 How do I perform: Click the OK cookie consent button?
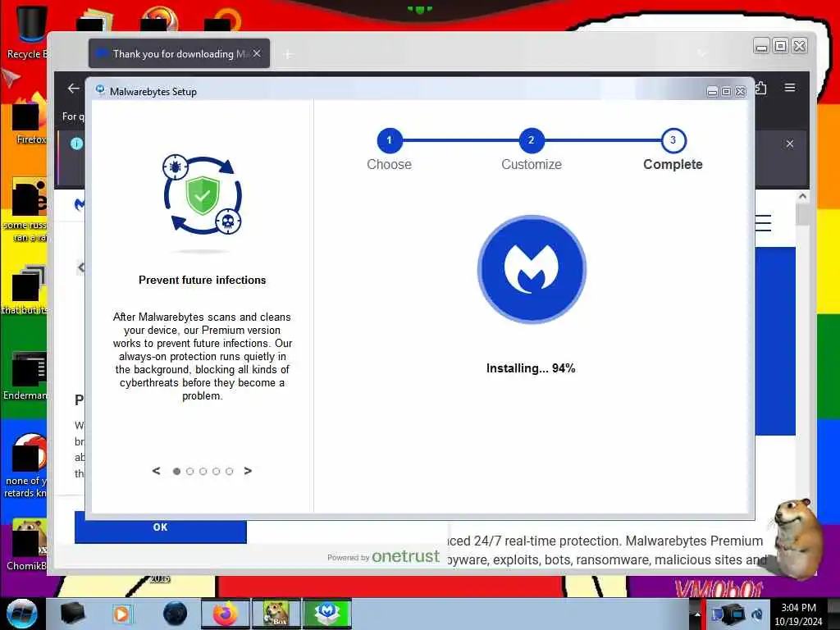tap(160, 527)
